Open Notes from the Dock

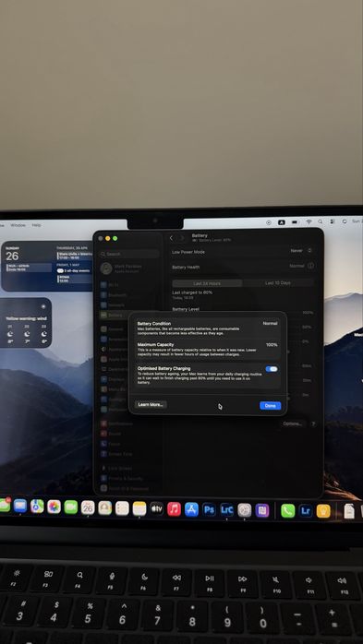(139, 509)
